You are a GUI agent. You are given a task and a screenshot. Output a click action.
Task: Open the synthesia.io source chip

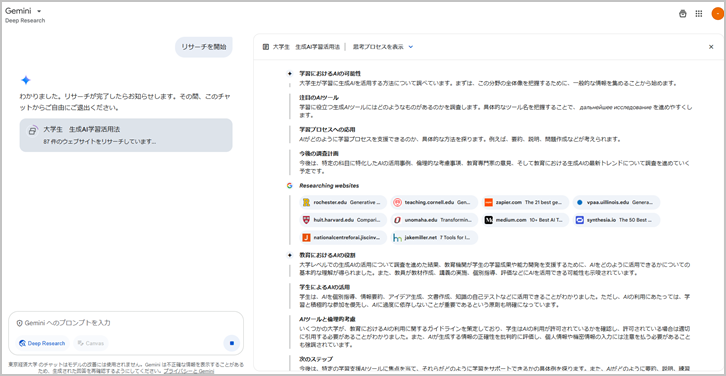click(616, 220)
